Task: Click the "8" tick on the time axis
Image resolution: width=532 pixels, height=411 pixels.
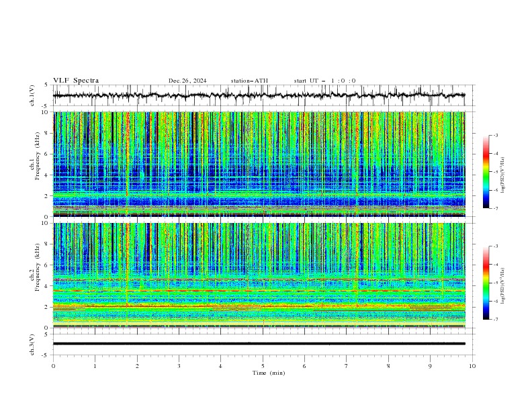Action: [x=388, y=366]
